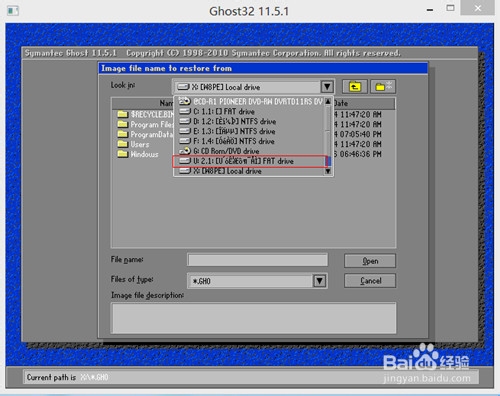Click disc icon for G: CD Rom/DVD
500x396 pixels.
pos(185,151)
